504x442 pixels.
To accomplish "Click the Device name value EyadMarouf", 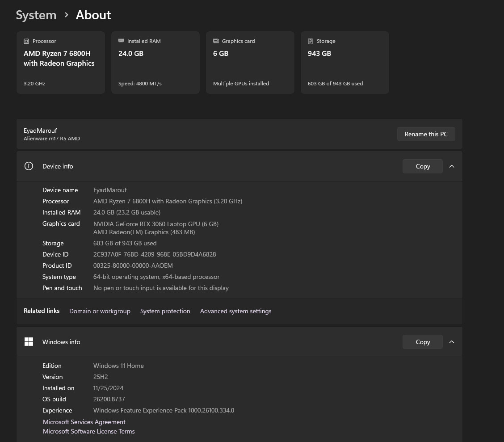I will (110, 190).
